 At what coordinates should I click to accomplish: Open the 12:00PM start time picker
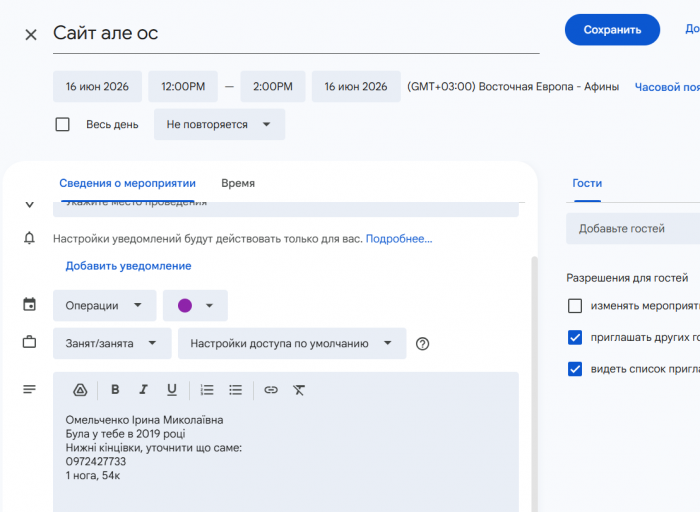[183, 87]
